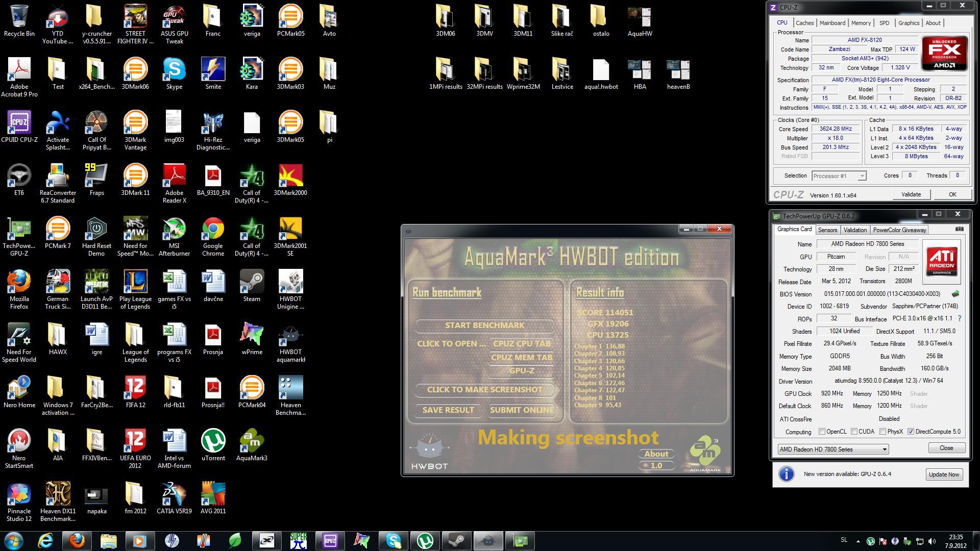Toggle PhysX checkbox in GPU-Z
The height and width of the screenshot is (551, 980).
tap(883, 432)
